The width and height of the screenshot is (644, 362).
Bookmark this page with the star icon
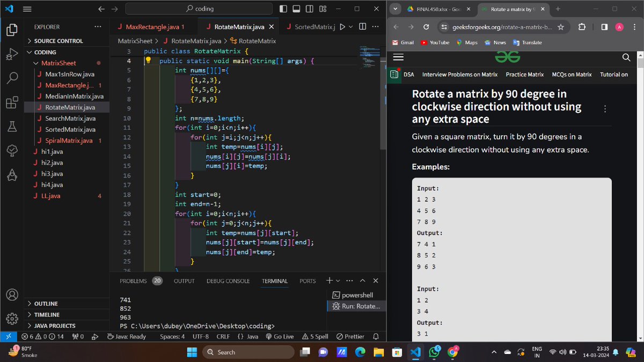561,27
